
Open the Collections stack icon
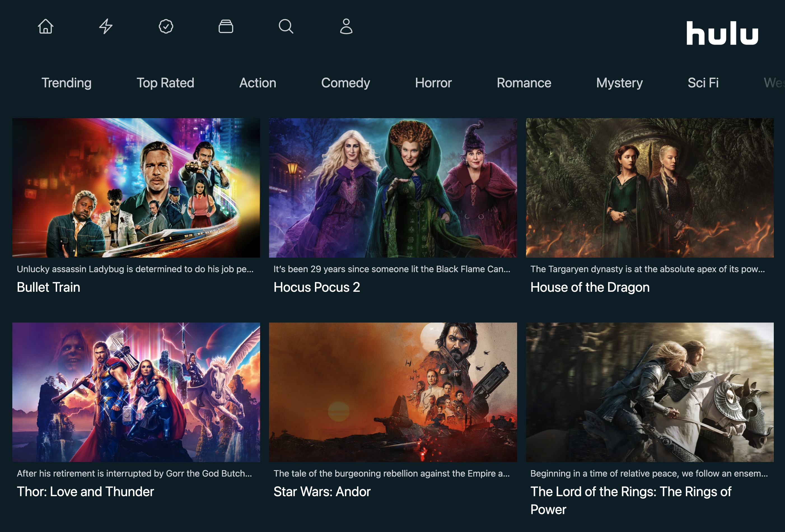click(226, 26)
